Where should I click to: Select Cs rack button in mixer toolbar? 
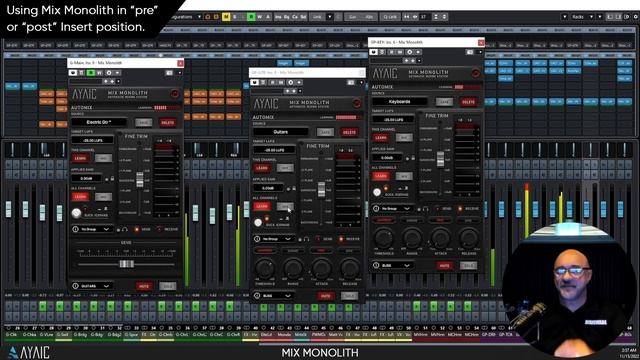point(295,17)
